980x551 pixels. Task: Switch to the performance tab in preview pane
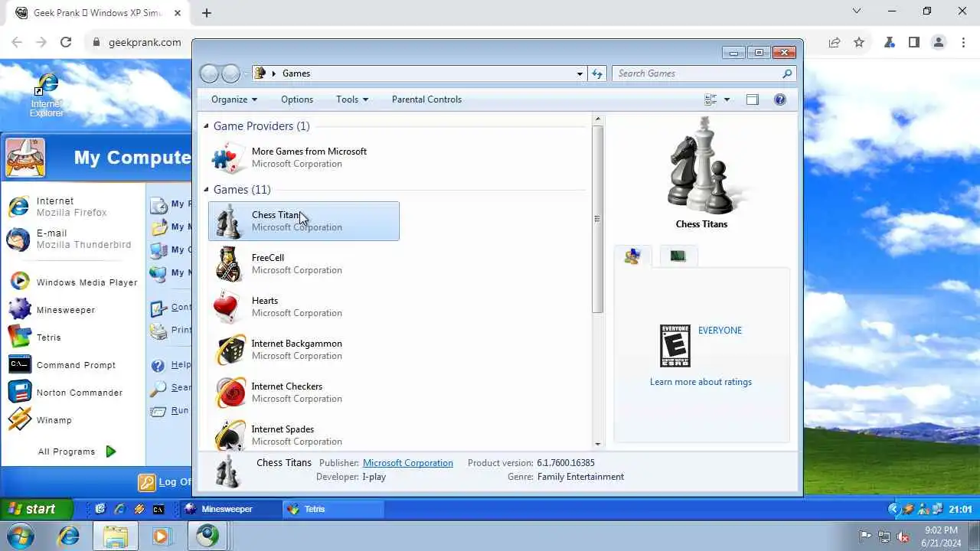tap(678, 256)
